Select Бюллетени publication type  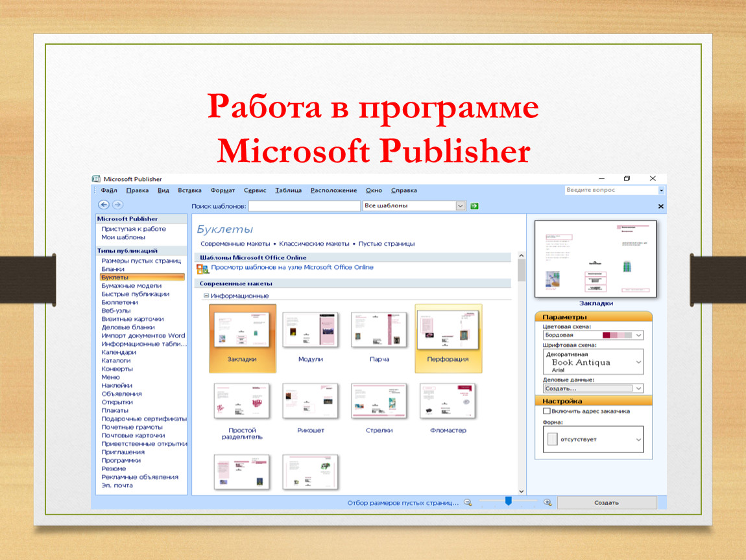(119, 302)
